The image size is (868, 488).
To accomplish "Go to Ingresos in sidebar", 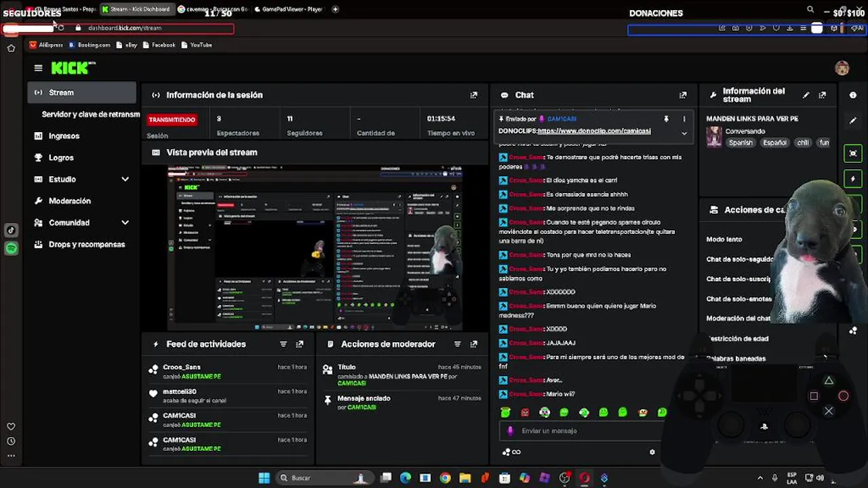I will (64, 136).
